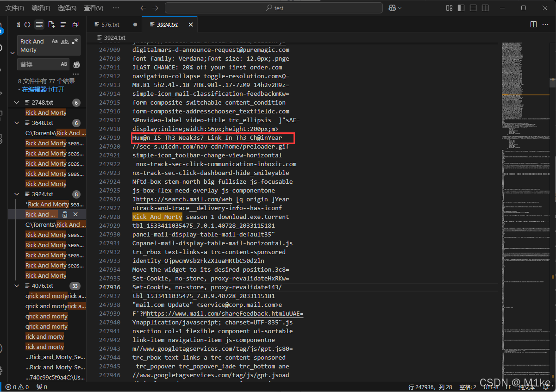The width and height of the screenshot is (556, 392).
Task: Click line number 247936 in the gutter
Action: 110,287
